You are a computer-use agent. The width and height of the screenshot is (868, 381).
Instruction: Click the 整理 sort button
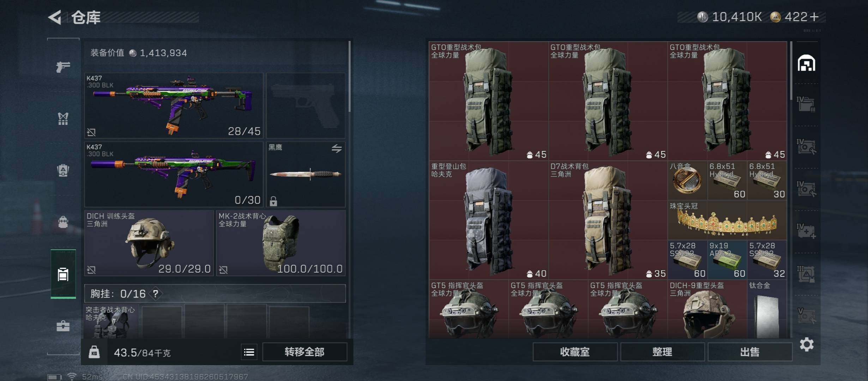[x=662, y=352]
